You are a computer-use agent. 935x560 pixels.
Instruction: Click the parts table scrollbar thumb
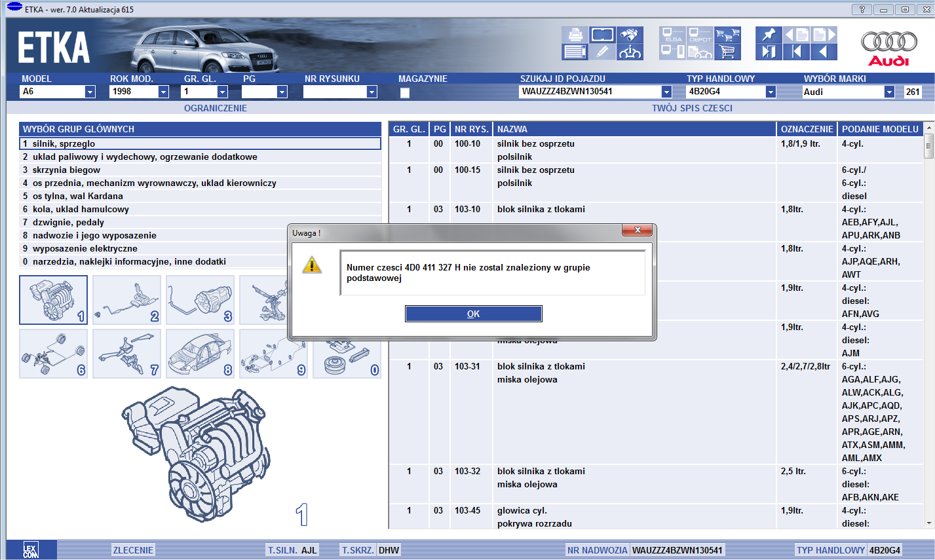(x=928, y=146)
